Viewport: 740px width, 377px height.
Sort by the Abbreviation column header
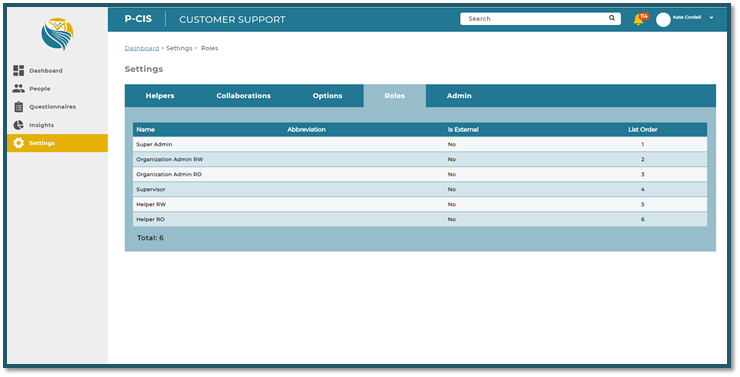point(306,129)
